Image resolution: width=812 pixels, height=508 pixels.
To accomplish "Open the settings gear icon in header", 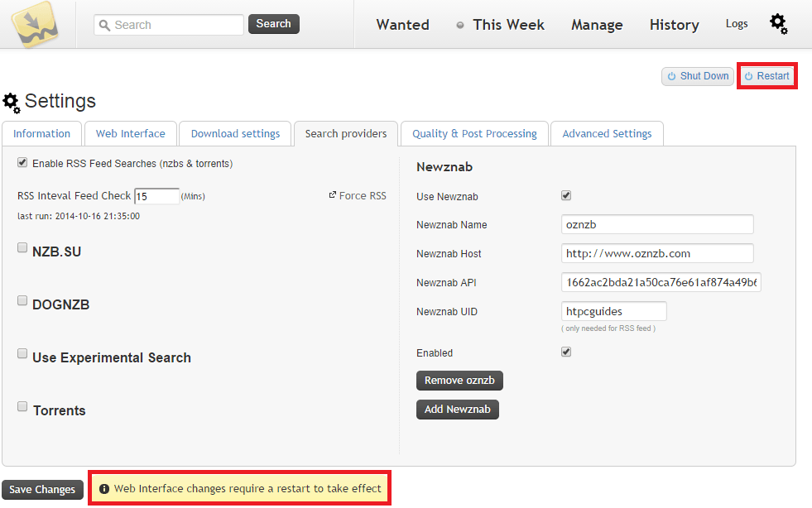I will click(x=778, y=24).
